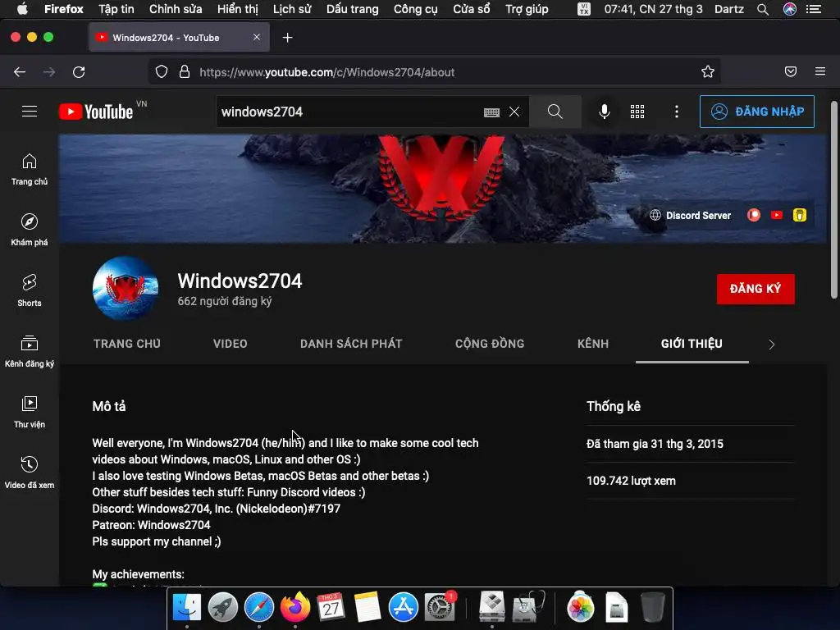This screenshot has width=840, height=630.
Task: Switch to the CỘNG ĐỒNG tab
Action: pyautogui.click(x=490, y=344)
